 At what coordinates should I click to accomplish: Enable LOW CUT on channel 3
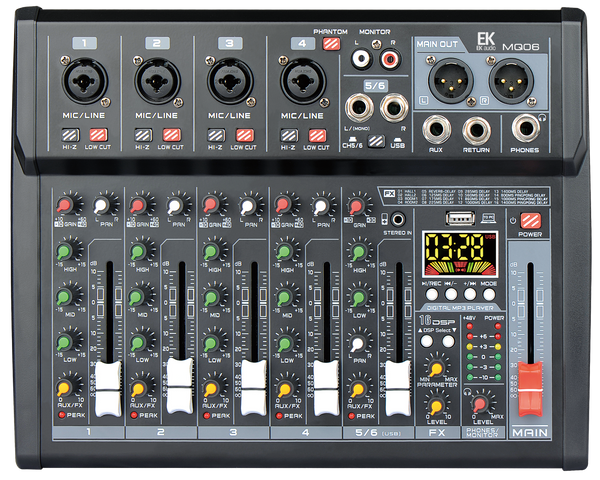243,135
